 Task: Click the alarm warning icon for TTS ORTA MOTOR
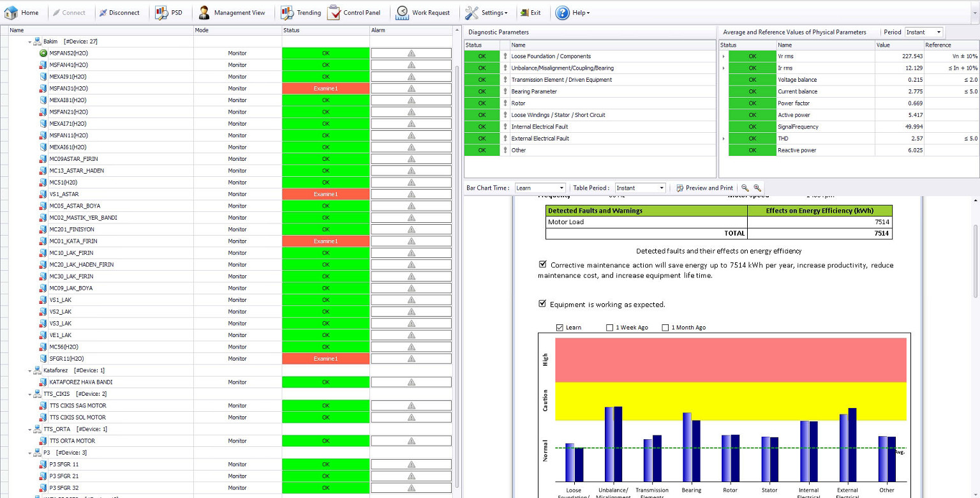[x=411, y=441]
